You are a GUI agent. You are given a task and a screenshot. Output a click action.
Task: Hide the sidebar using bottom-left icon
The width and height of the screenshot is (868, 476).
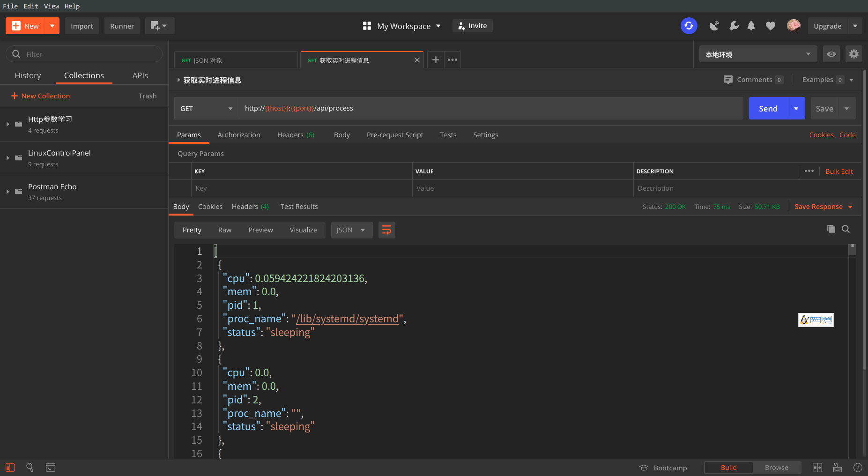[10, 468]
